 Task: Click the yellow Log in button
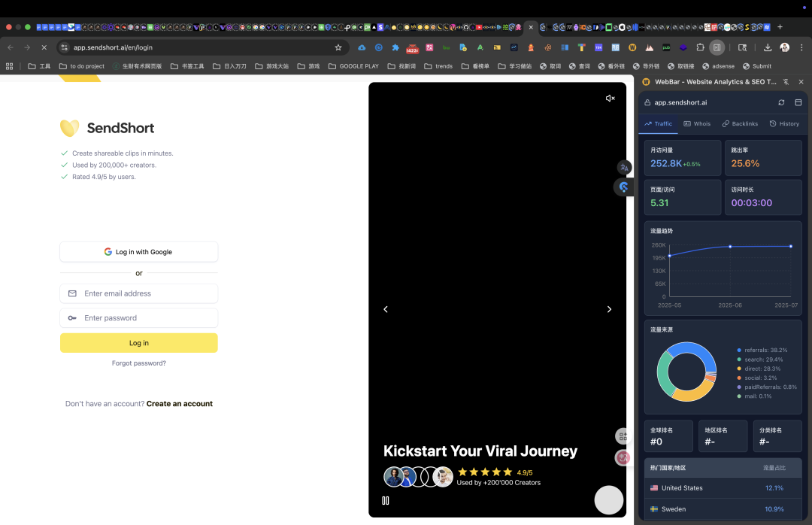coord(139,343)
